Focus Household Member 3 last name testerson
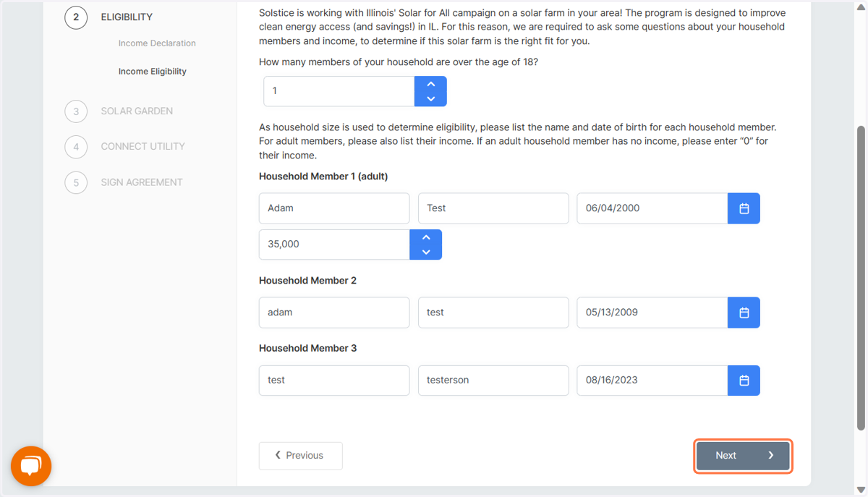Screen dimensions: 868x497 tap(493, 381)
